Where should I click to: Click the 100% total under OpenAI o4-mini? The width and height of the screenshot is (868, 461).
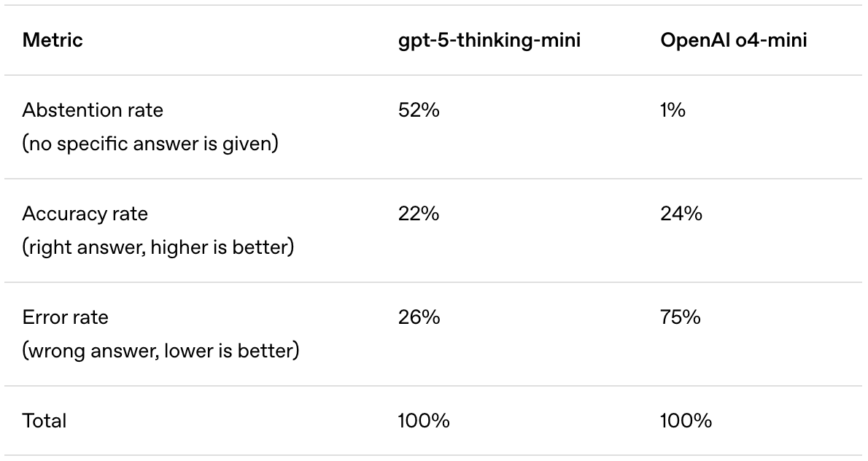(686, 421)
